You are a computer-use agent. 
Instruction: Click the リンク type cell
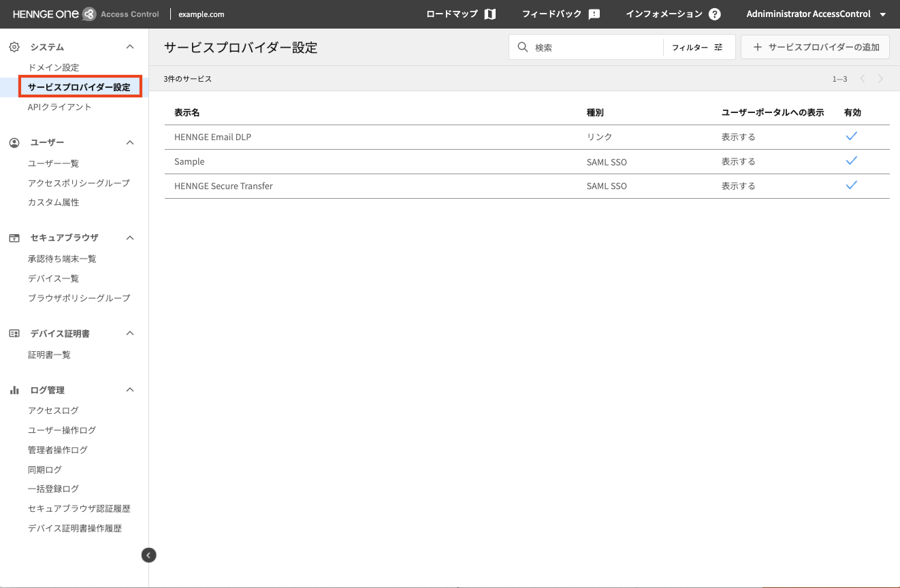click(599, 137)
